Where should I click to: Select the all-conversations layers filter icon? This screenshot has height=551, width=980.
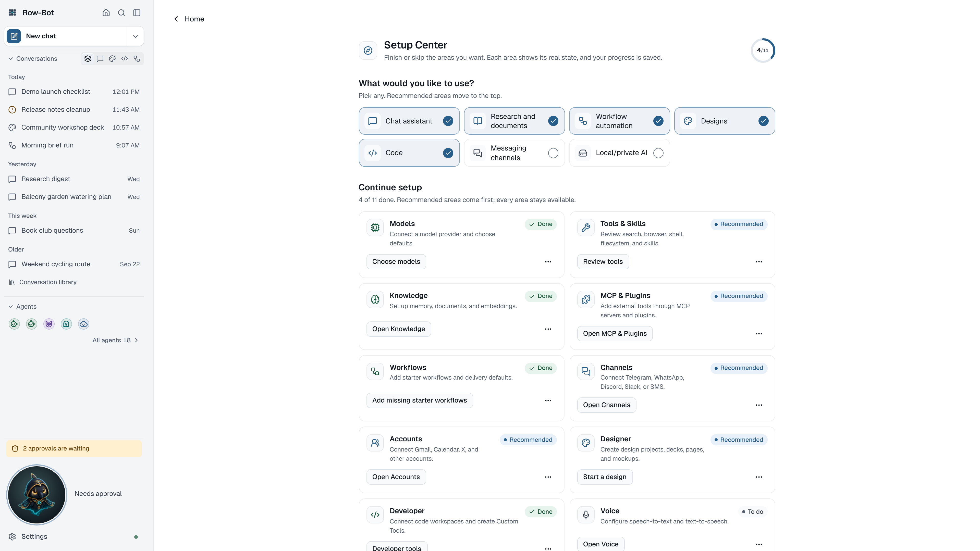[88, 59]
